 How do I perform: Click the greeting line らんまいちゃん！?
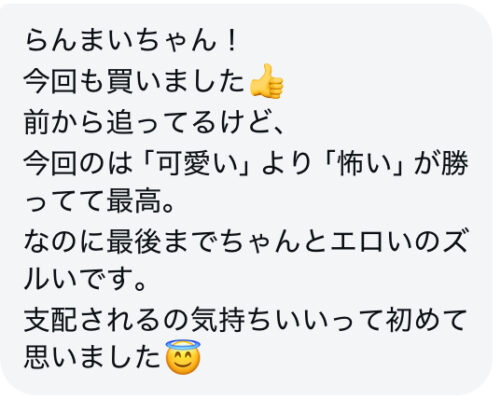tap(131, 41)
